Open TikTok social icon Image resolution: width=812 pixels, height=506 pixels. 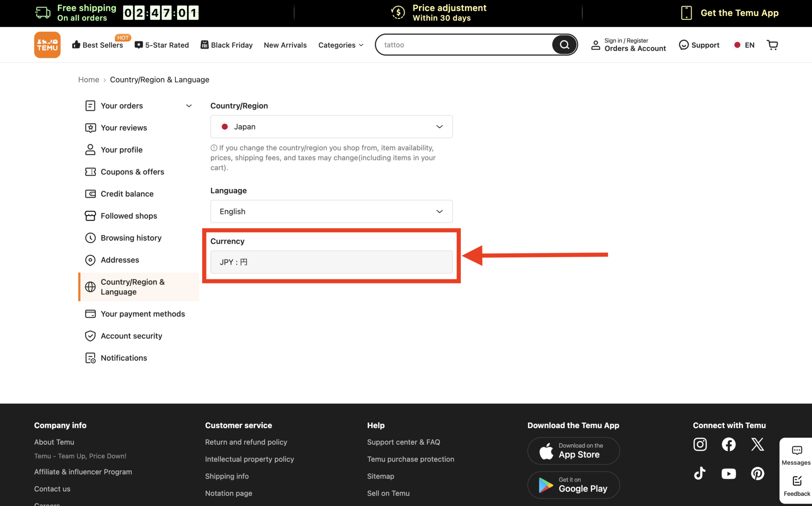point(700,473)
